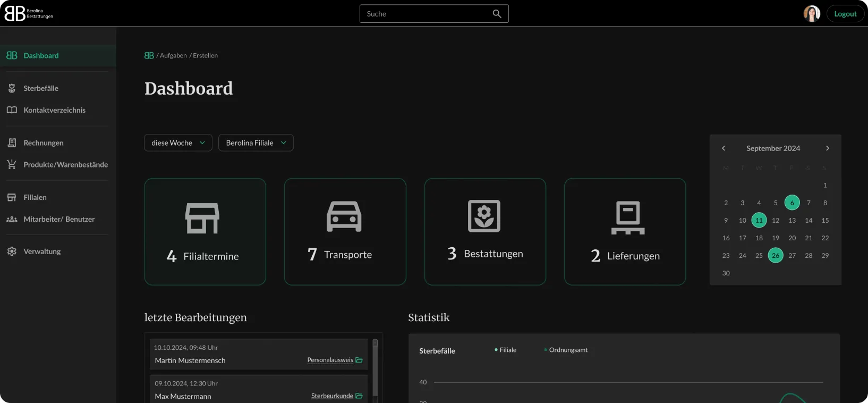Click the Dashboard sidebar icon
The image size is (868, 403).
[12, 55]
